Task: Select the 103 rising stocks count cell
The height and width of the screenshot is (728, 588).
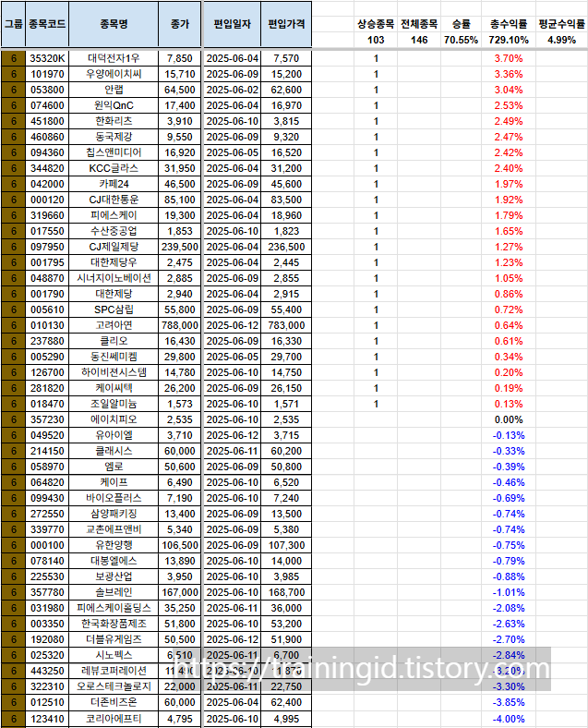Action: (x=376, y=40)
